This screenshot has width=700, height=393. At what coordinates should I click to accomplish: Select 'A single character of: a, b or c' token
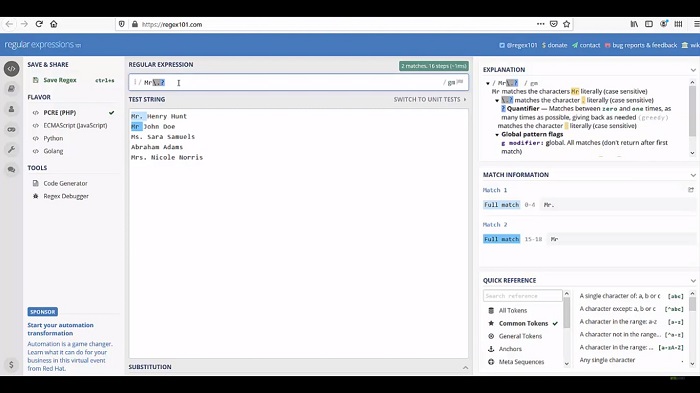(631, 296)
